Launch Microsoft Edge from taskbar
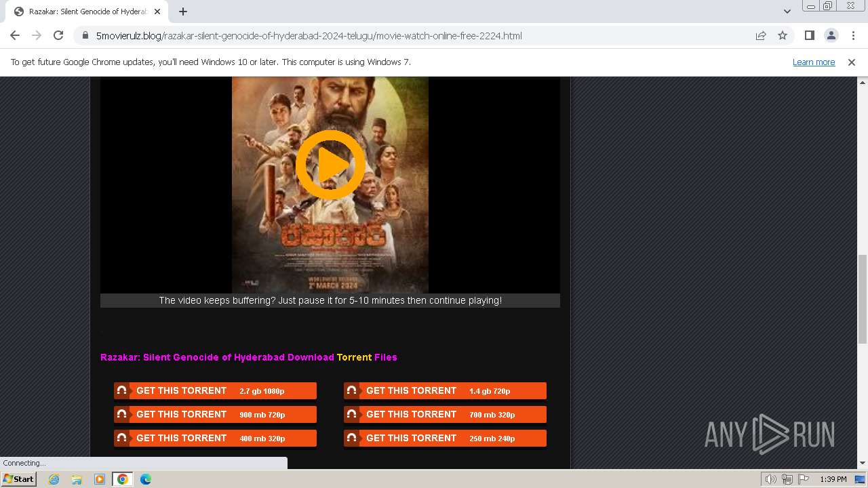The image size is (868, 488). [146, 479]
